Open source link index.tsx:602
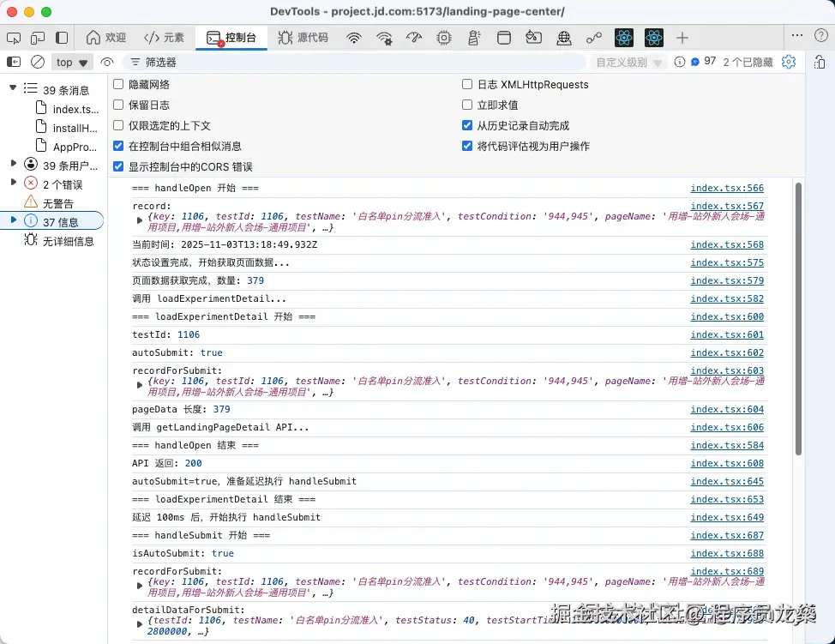This screenshot has height=644, width=835. (727, 352)
